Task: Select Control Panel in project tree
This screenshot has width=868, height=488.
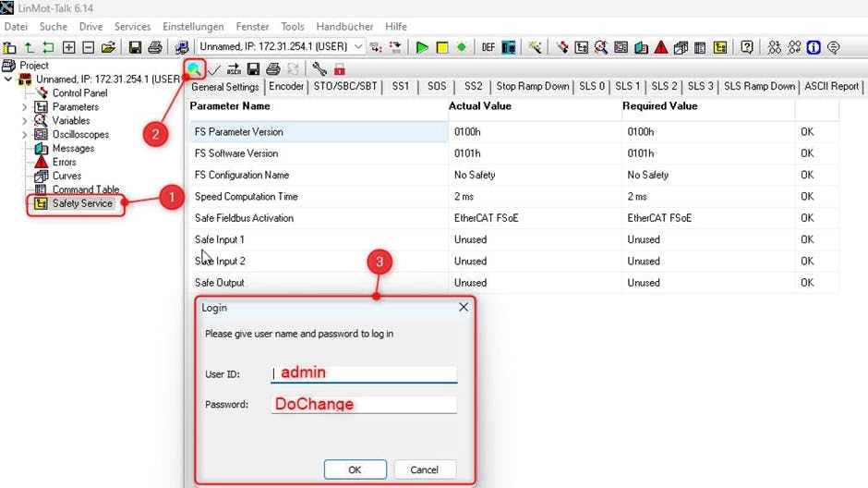Action: (79, 93)
